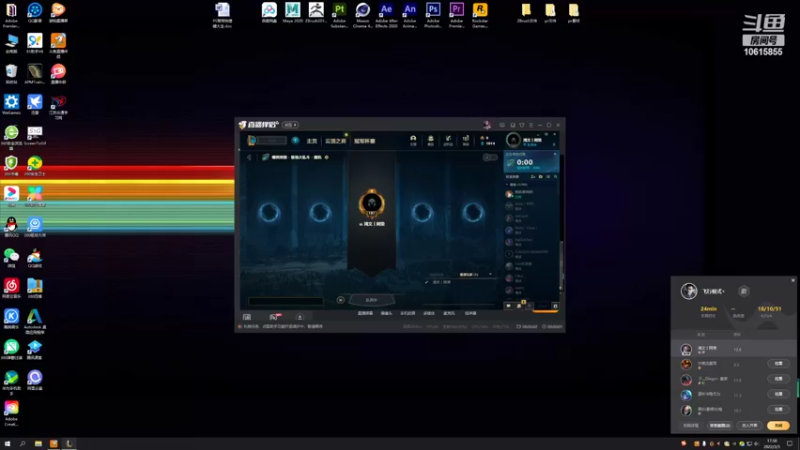This screenshot has width=800, height=450.
Task: Open the third League navigation tab
Action: 365,141
